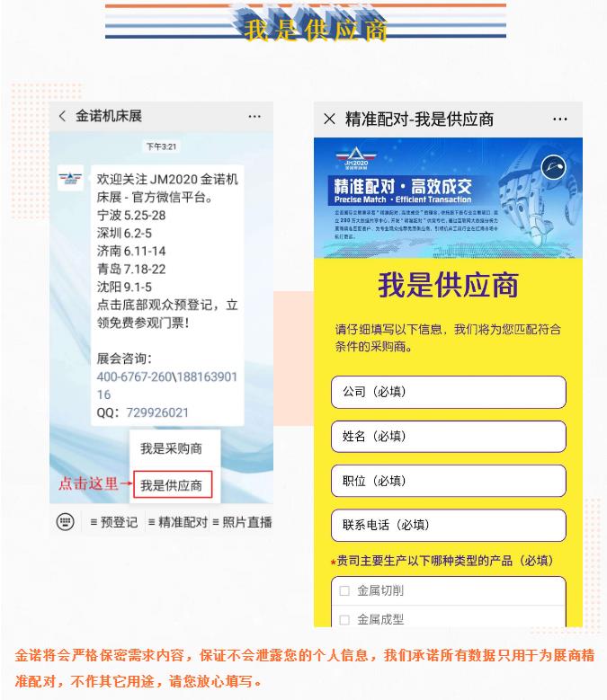Viewport: 607px width, 700px height.
Task: Open the three-dots menu on supplier page
Action: (x=559, y=120)
